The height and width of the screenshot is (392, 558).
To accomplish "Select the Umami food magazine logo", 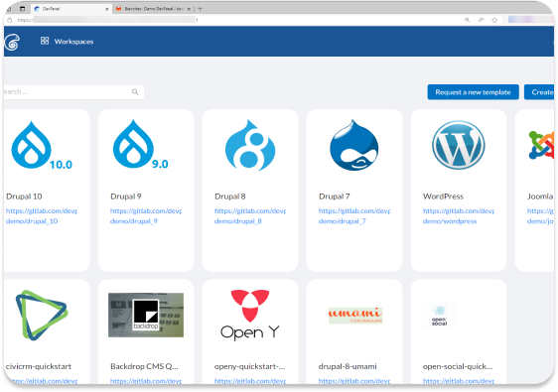I will pos(355,316).
